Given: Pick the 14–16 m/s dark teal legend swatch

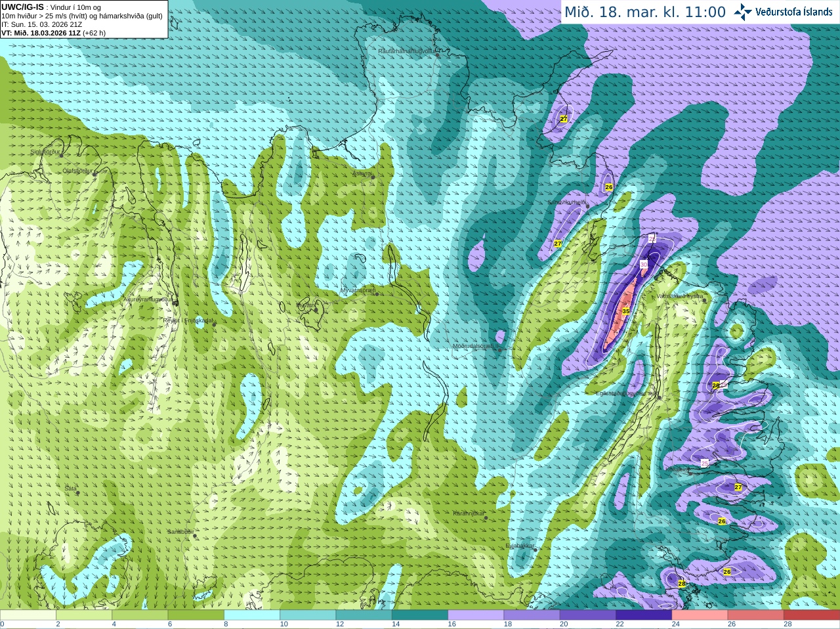Looking at the screenshot, I should pyautogui.click(x=420, y=615).
